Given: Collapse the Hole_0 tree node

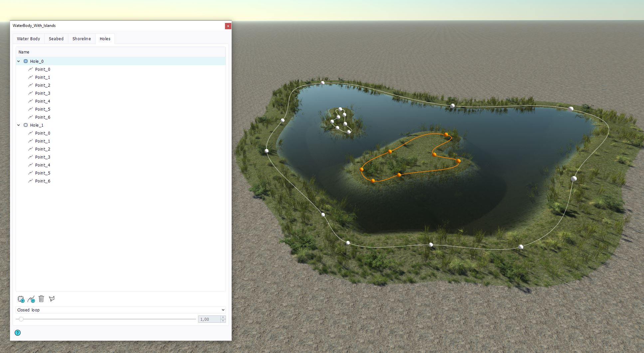Looking at the screenshot, I should coord(19,61).
